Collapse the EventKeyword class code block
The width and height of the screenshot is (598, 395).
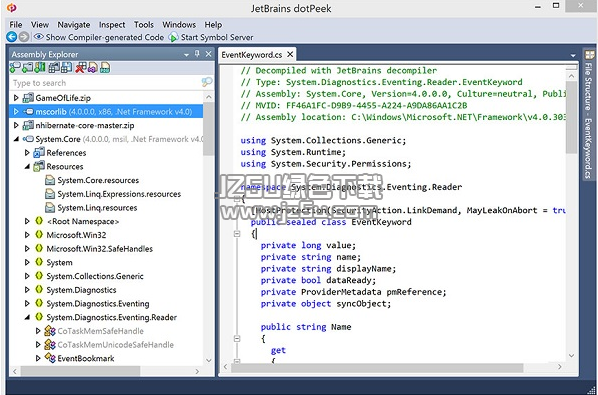(237, 234)
